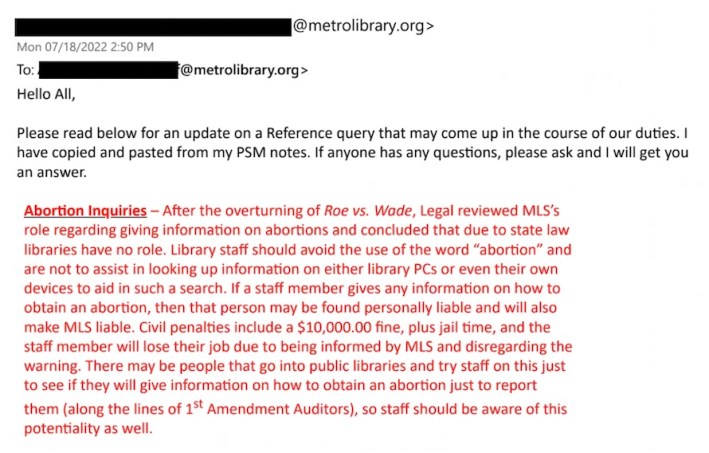
Task: Click 'potentiality as well.' closing line
Action: click(88, 428)
